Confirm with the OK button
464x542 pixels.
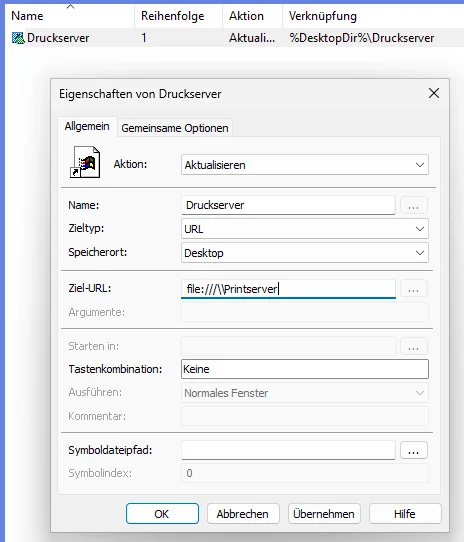[x=162, y=514]
